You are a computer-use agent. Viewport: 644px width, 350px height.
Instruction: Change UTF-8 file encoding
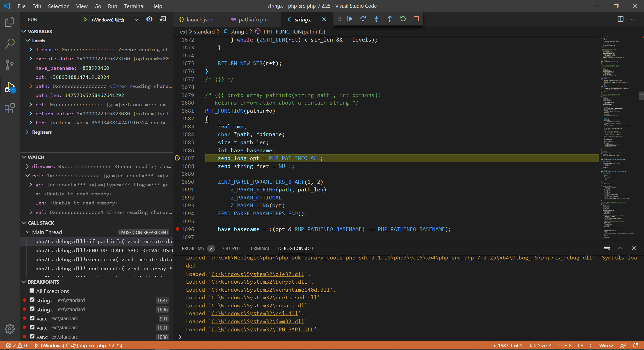pyautogui.click(x=565, y=346)
